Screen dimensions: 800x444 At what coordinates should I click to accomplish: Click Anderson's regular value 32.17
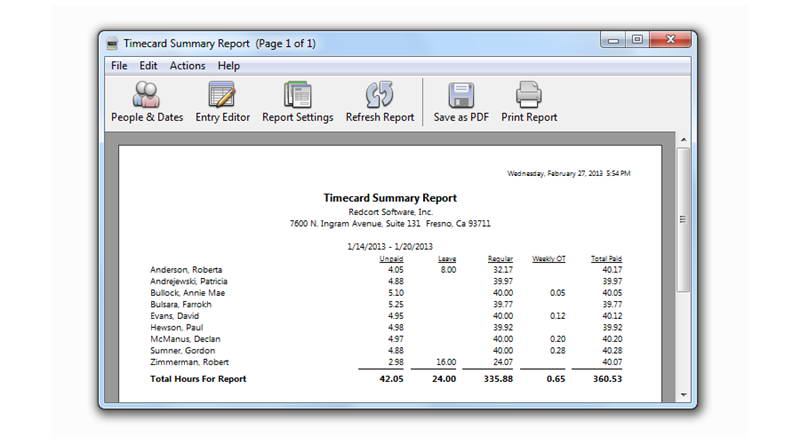coord(503,270)
